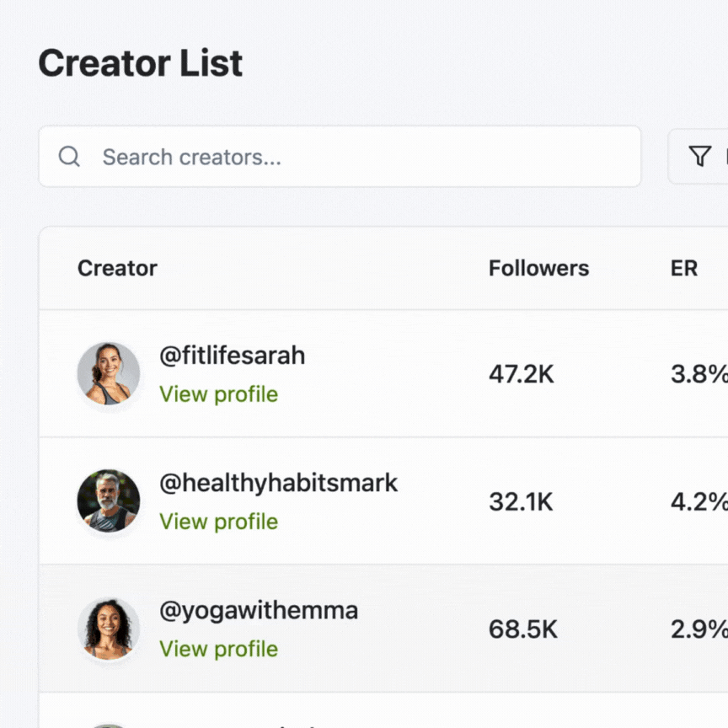This screenshot has height=728, width=728.
Task: Open View profile link for @yogawithemma
Action: point(218,649)
